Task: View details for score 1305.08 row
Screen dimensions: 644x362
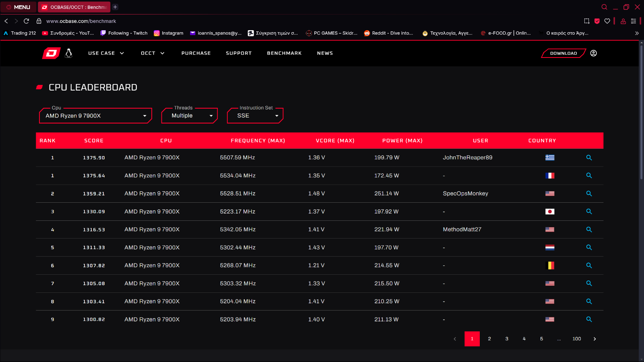Action: pyautogui.click(x=589, y=283)
